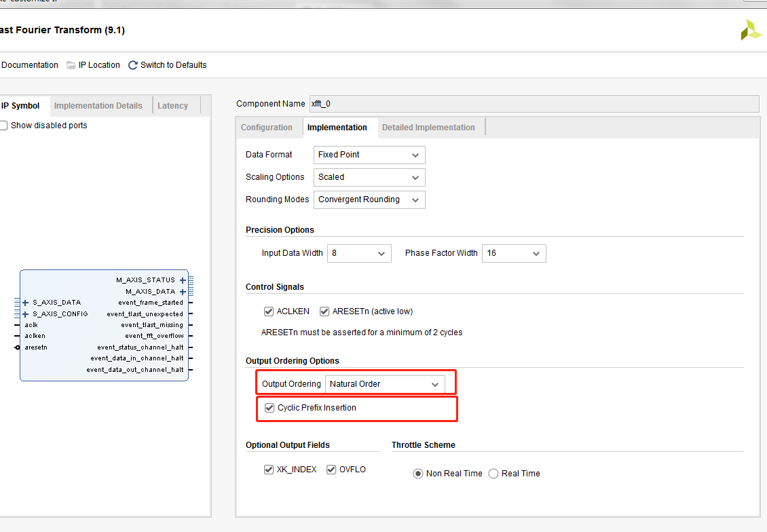Open the Phase Factor Width dropdown
Screen dimensions: 767x532
[514, 253]
